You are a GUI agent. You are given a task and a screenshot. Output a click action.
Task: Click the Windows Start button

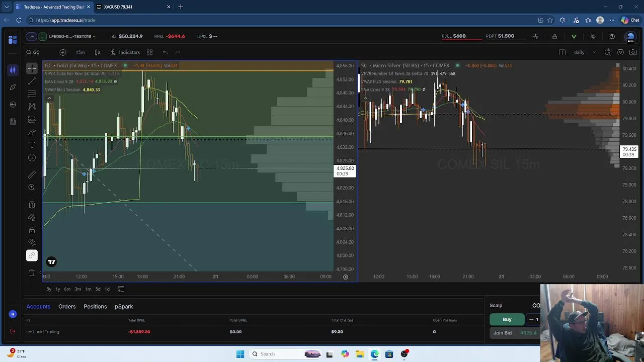click(240, 354)
